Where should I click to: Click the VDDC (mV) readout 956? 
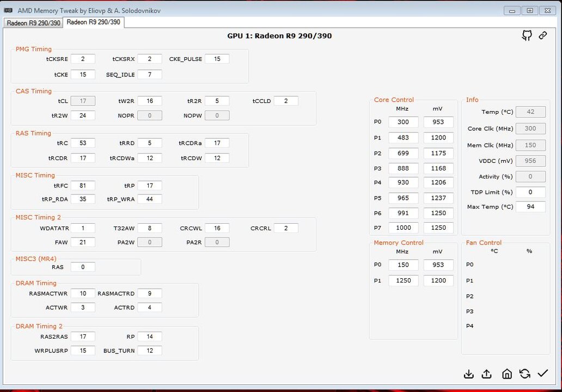[530, 161]
